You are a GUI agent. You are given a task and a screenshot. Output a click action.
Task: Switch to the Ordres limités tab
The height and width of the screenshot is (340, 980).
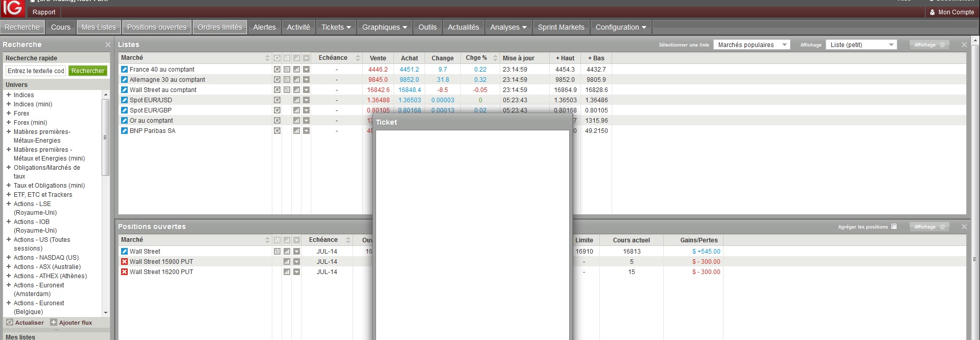click(x=220, y=27)
